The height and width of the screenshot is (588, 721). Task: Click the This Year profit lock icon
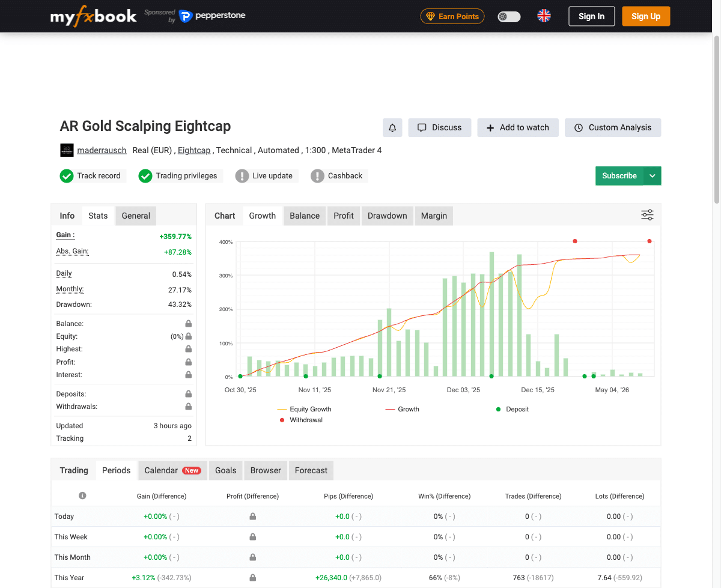click(x=253, y=578)
